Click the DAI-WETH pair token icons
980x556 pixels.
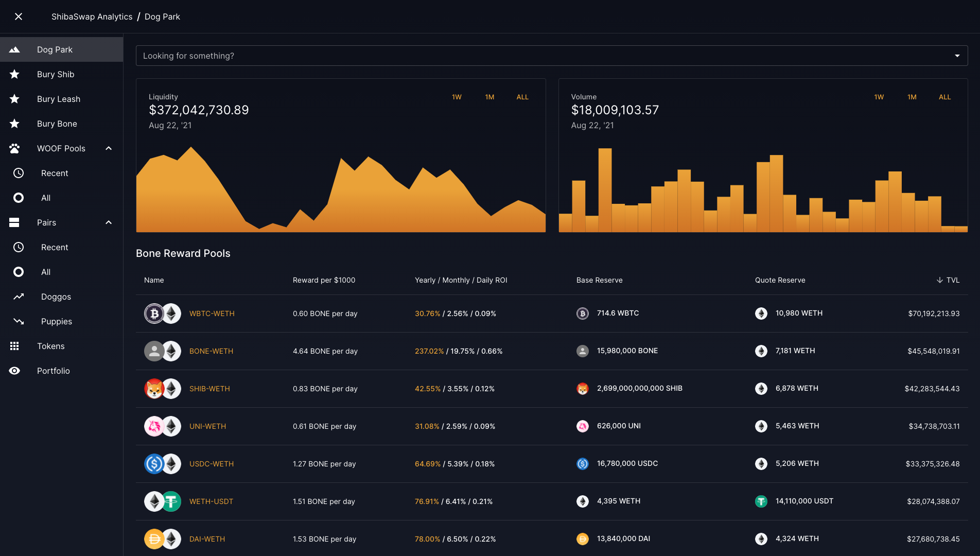(163, 539)
